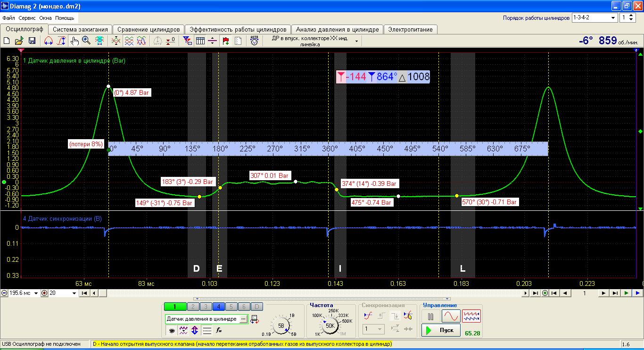
Task: Switch to Сравнение цилиндров tab
Action: pos(149,29)
